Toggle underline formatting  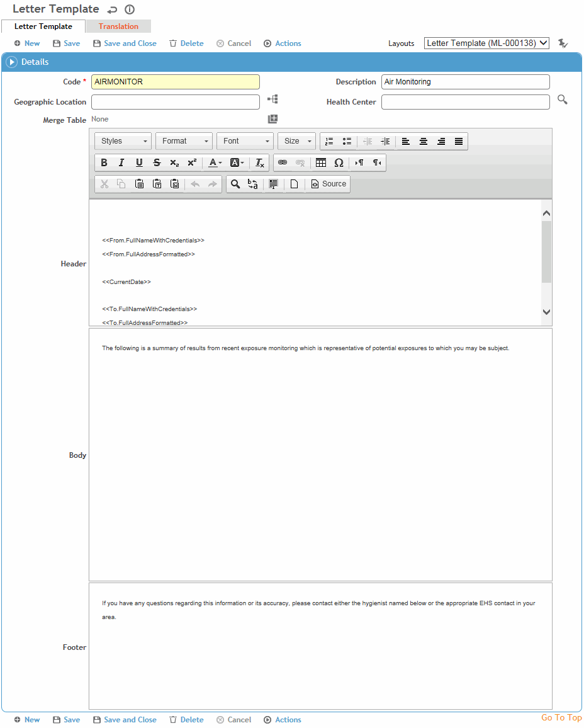click(139, 162)
